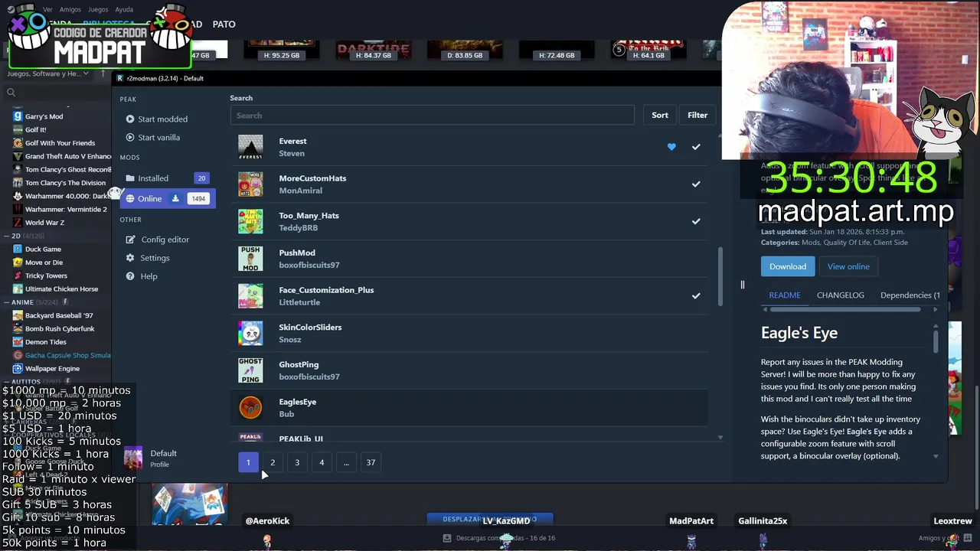
Task: Toggle the favorite heart on Everest
Action: pyautogui.click(x=671, y=147)
